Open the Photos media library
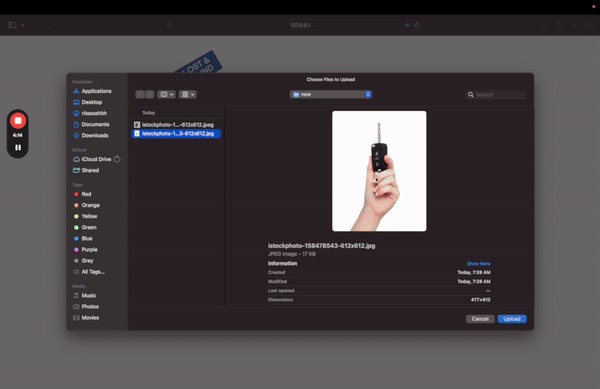Viewport: 600px width, 389px height. pos(86,306)
